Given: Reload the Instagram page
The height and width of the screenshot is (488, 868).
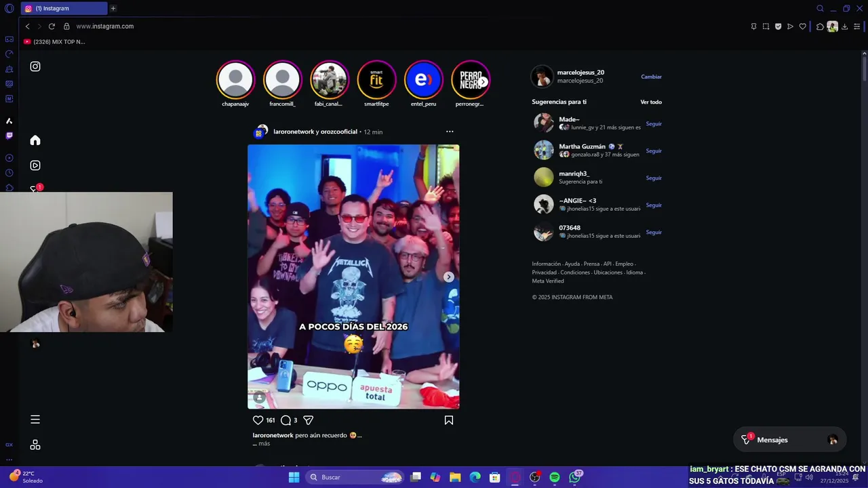Looking at the screenshot, I should [52, 26].
